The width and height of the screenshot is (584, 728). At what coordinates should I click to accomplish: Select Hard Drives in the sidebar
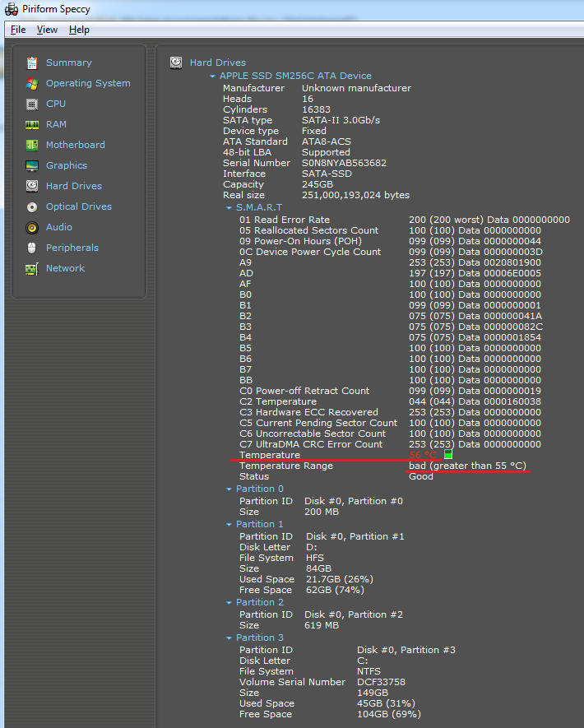(74, 186)
